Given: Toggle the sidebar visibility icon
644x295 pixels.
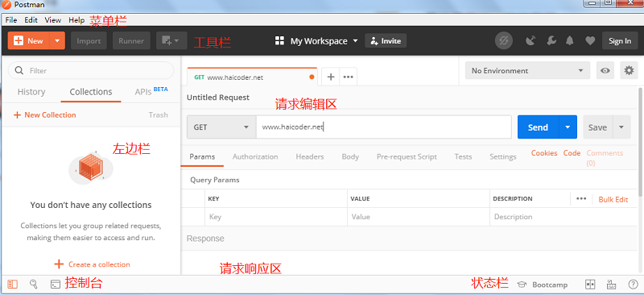Looking at the screenshot, I should point(12,285).
